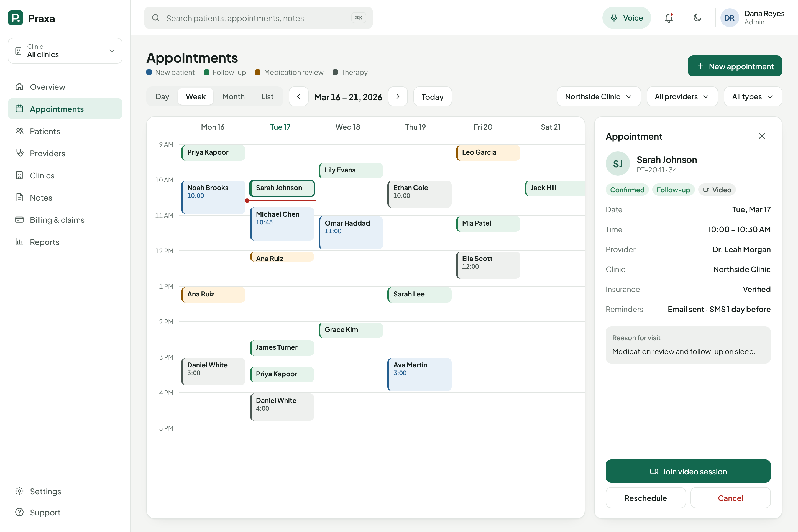Select Appointments in the sidebar

(65, 109)
